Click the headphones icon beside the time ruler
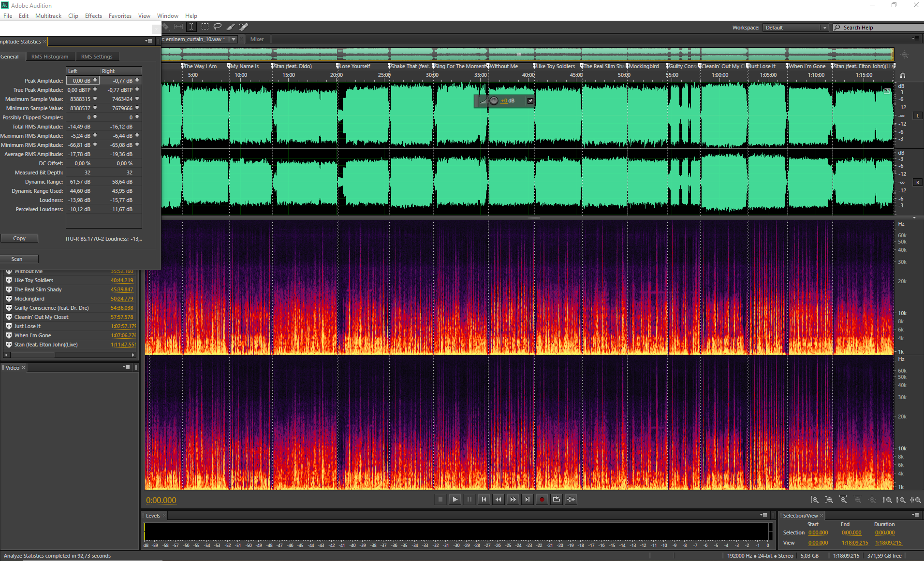This screenshot has width=924, height=561. pyautogui.click(x=902, y=75)
